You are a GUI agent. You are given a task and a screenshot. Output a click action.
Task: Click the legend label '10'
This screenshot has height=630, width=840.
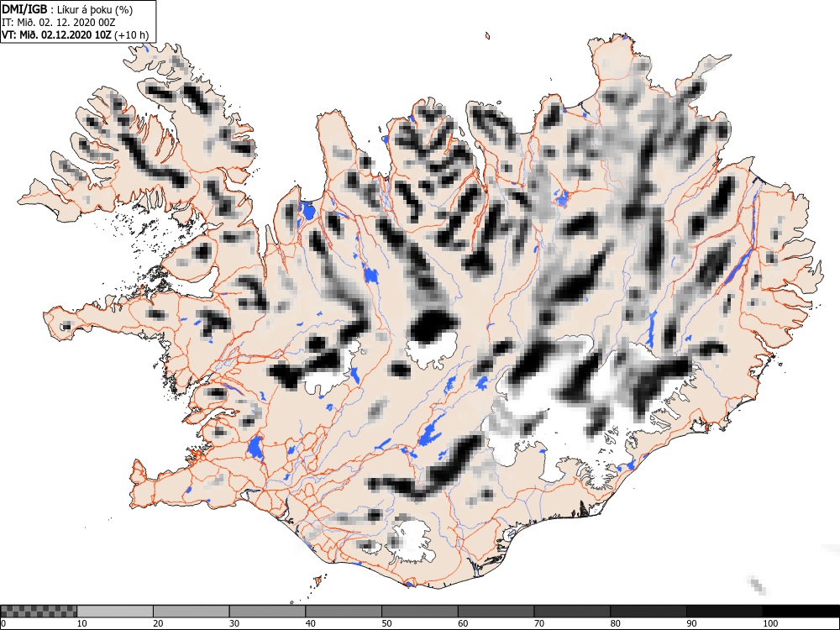[x=82, y=623]
